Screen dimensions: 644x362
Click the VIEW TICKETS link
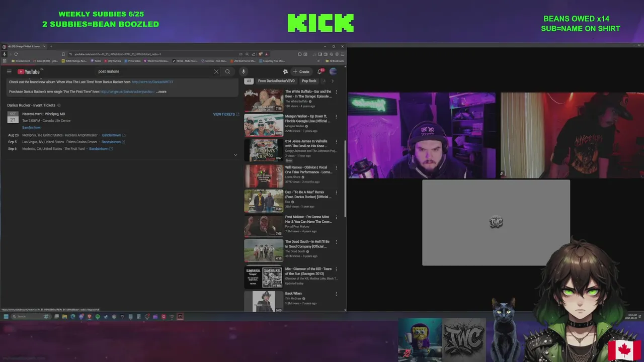pos(226,114)
